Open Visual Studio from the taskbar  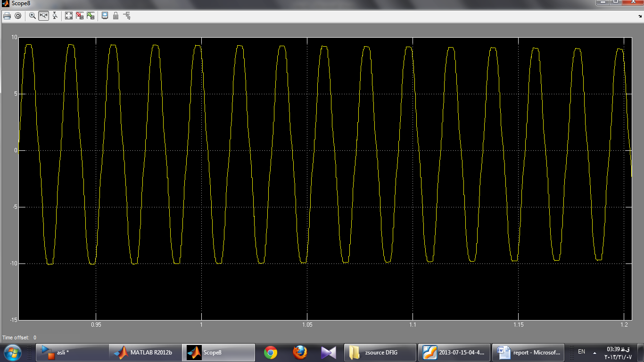tap(328, 352)
